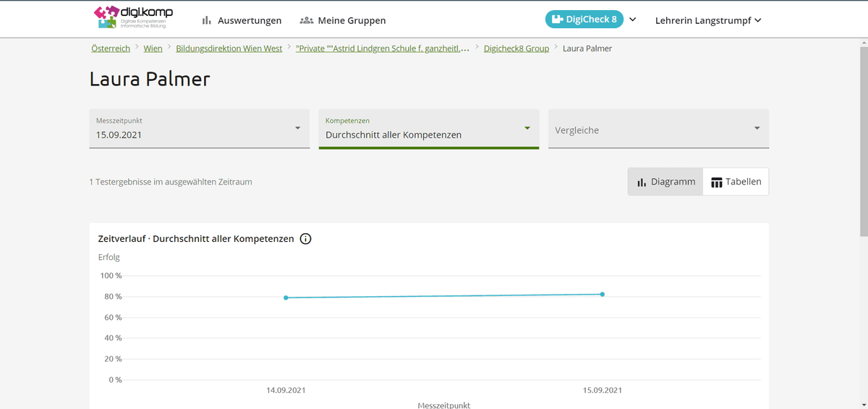Open the Lehrerin Langstrumpf user menu

click(707, 20)
